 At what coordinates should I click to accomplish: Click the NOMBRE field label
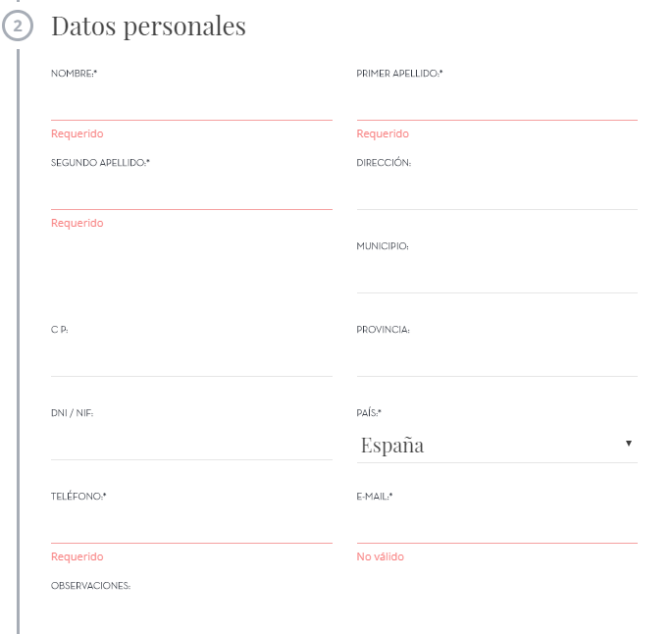pos(74,74)
